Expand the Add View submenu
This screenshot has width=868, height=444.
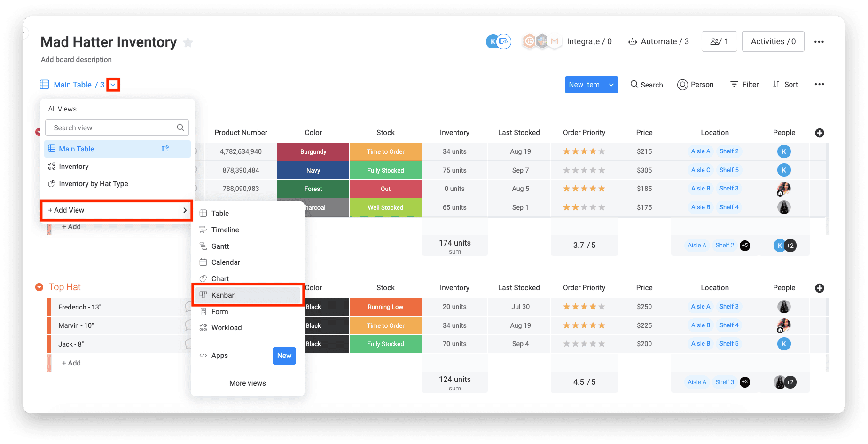tap(117, 210)
